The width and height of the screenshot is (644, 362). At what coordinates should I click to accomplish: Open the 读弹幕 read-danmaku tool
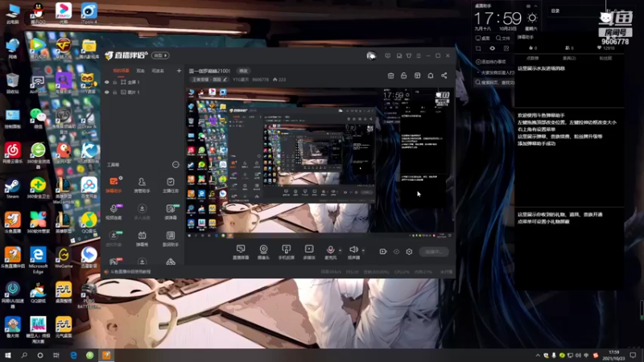(171, 212)
